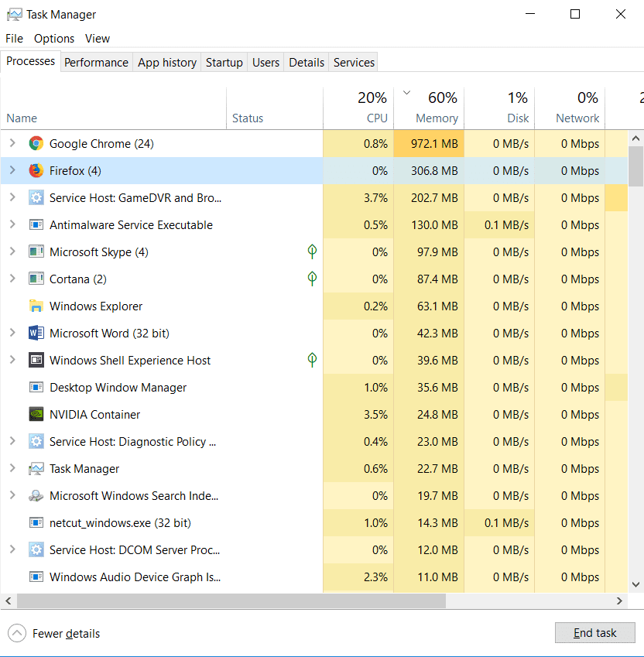Click the green leaf icon beside Microsoft Skype
Viewport: 644px width, 657px height.
click(312, 252)
